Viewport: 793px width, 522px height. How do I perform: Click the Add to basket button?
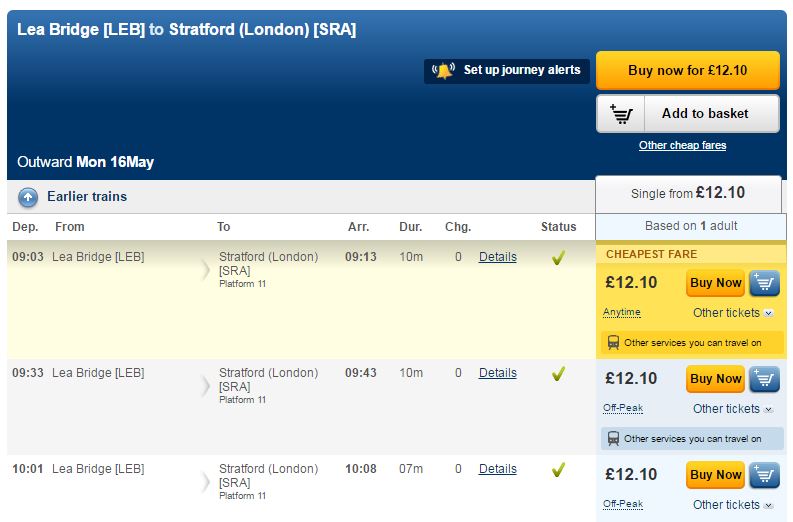(688, 114)
